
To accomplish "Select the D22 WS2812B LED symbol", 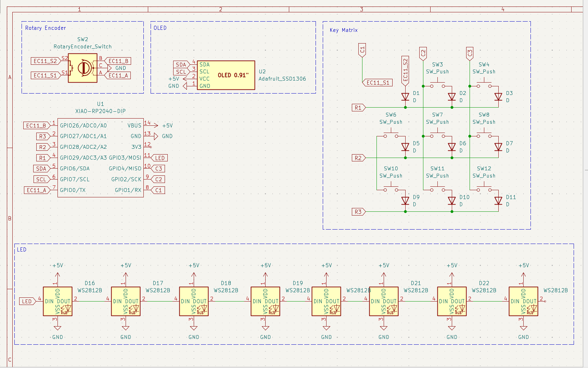I will [x=452, y=301].
